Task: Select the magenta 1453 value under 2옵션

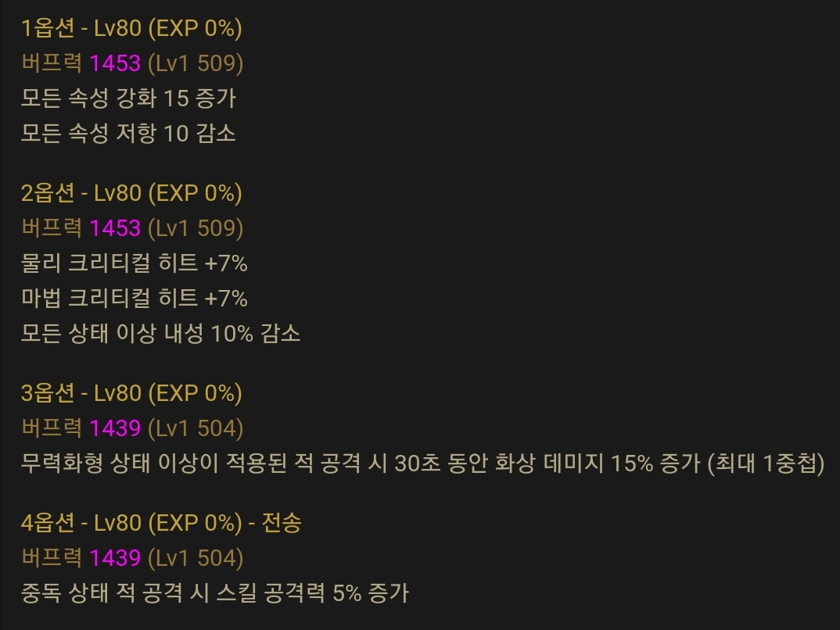Action: point(115,228)
